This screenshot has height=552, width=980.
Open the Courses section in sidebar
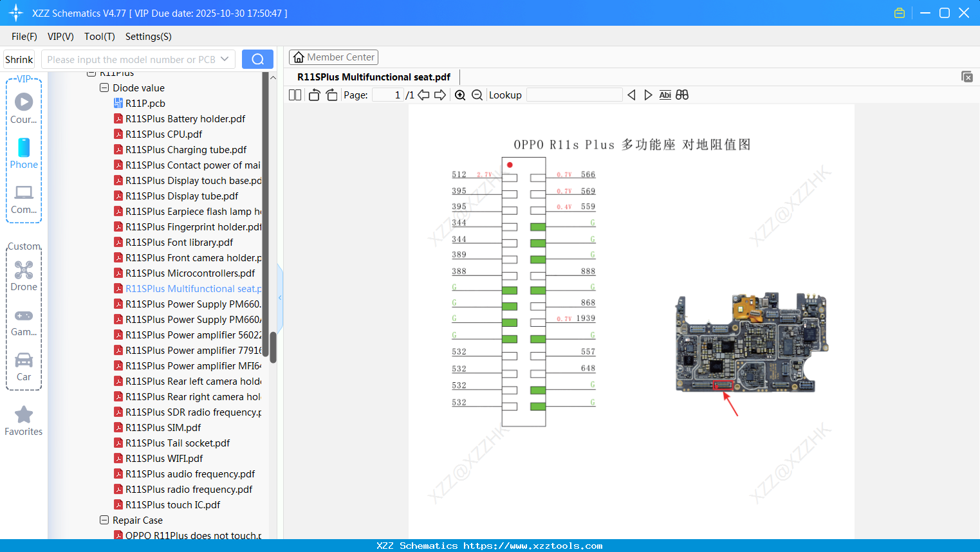[x=24, y=108]
